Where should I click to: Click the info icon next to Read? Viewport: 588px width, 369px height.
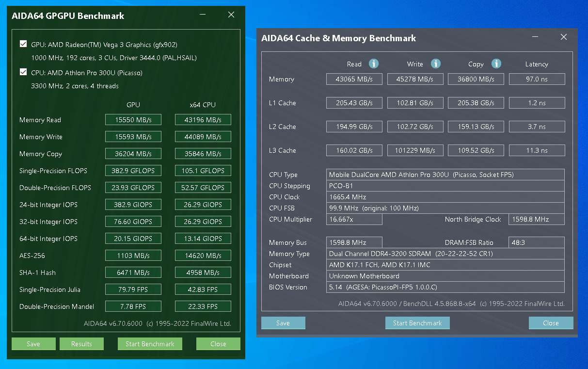[x=373, y=64]
